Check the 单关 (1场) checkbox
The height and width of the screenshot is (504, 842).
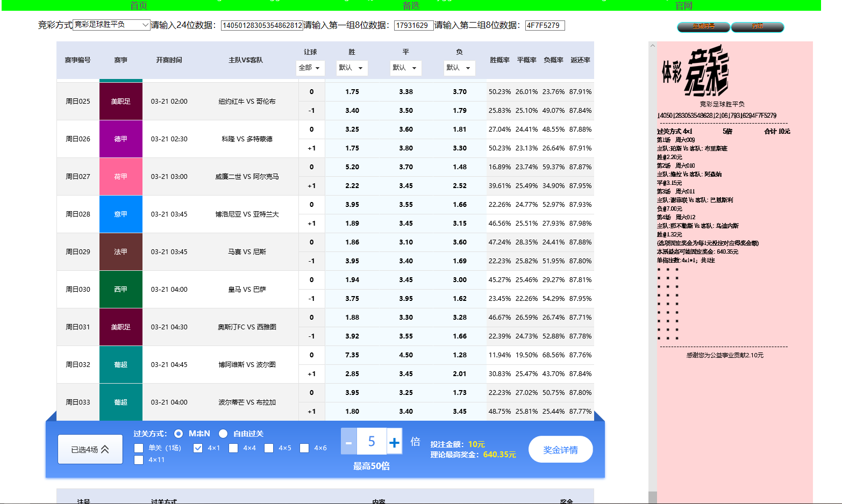(139, 448)
